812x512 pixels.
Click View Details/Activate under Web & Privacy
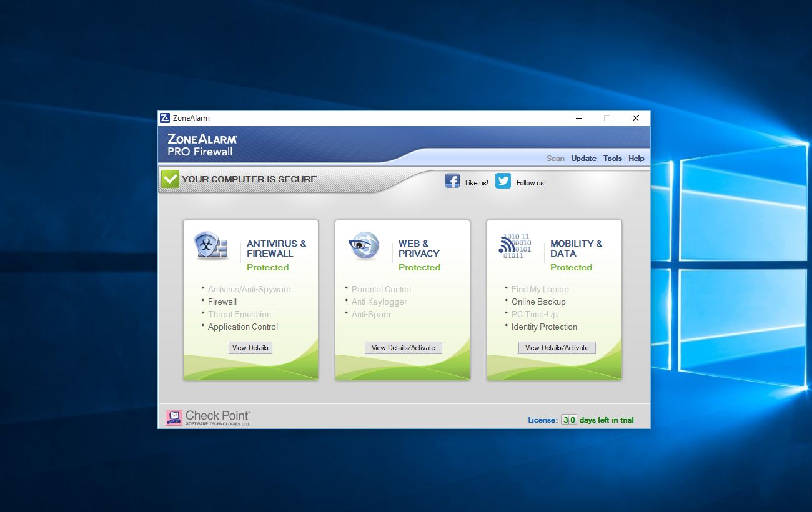(x=403, y=348)
